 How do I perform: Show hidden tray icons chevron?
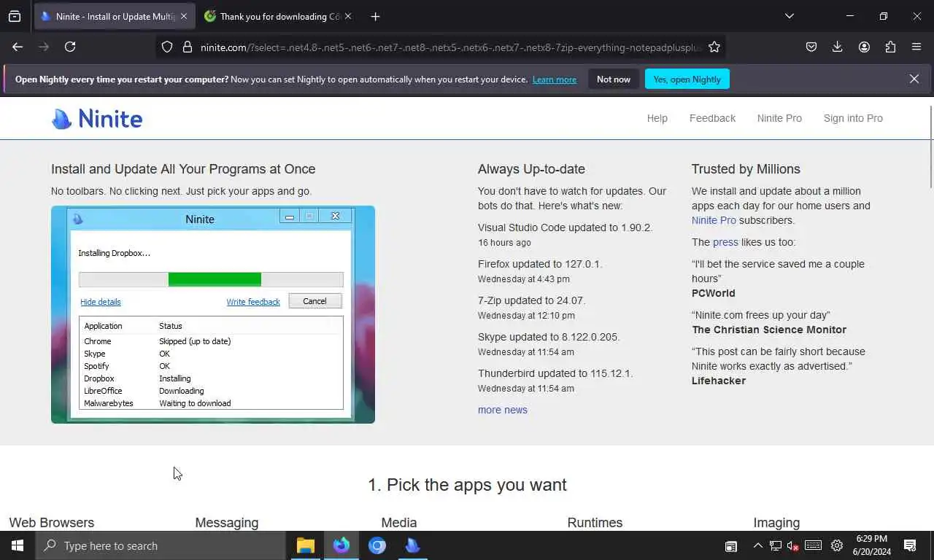pos(757,545)
